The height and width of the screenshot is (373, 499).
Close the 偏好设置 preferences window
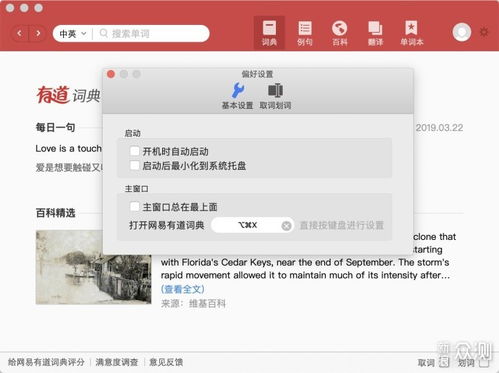tap(111, 74)
